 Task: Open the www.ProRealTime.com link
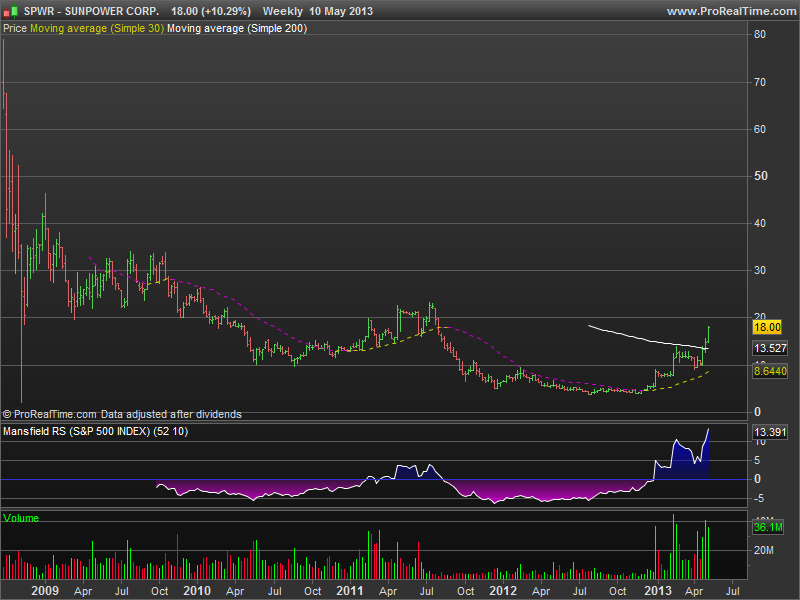[729, 11]
